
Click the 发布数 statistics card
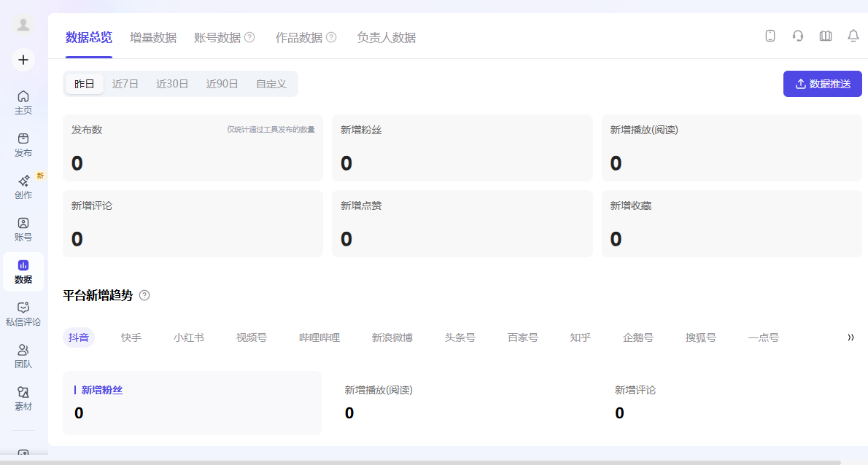[193, 148]
